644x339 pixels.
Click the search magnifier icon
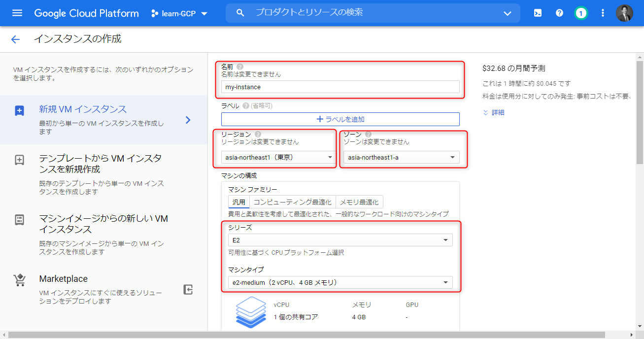pos(240,13)
